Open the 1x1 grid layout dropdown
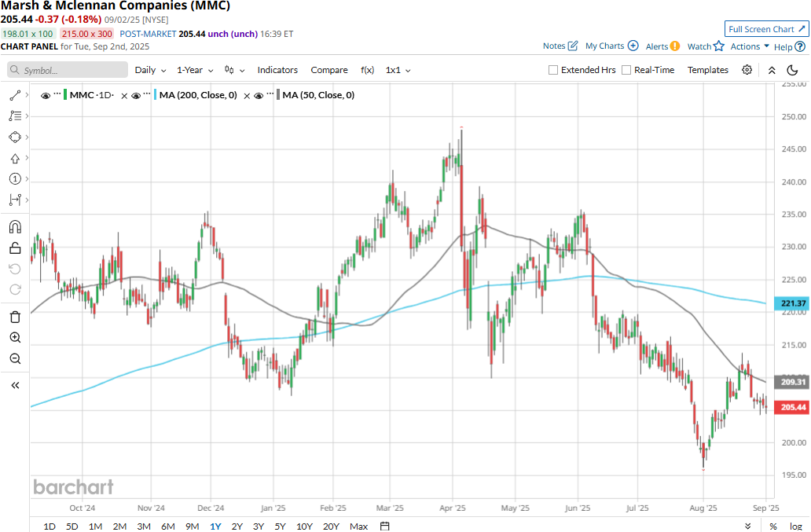This screenshot has height=532, width=811. [398, 70]
